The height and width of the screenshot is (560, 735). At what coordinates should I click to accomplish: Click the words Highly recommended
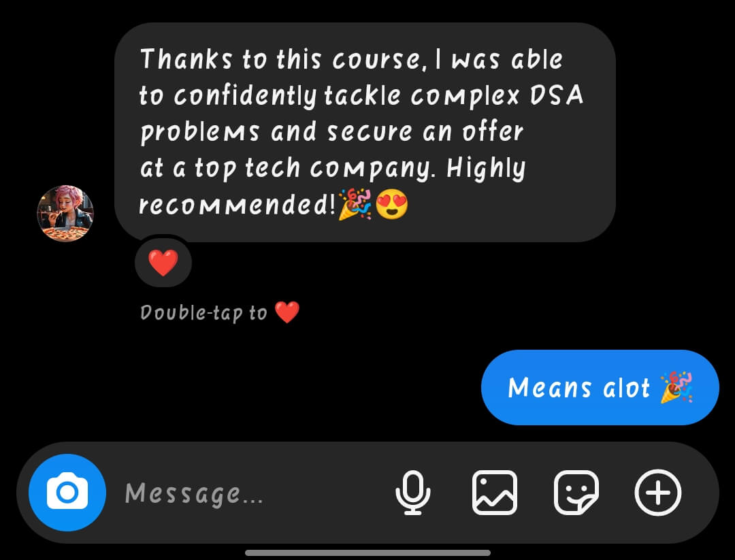pos(333,186)
